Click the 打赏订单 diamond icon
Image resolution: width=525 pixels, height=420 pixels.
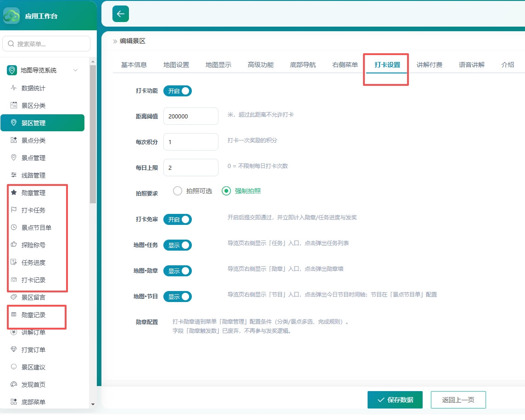(14, 349)
